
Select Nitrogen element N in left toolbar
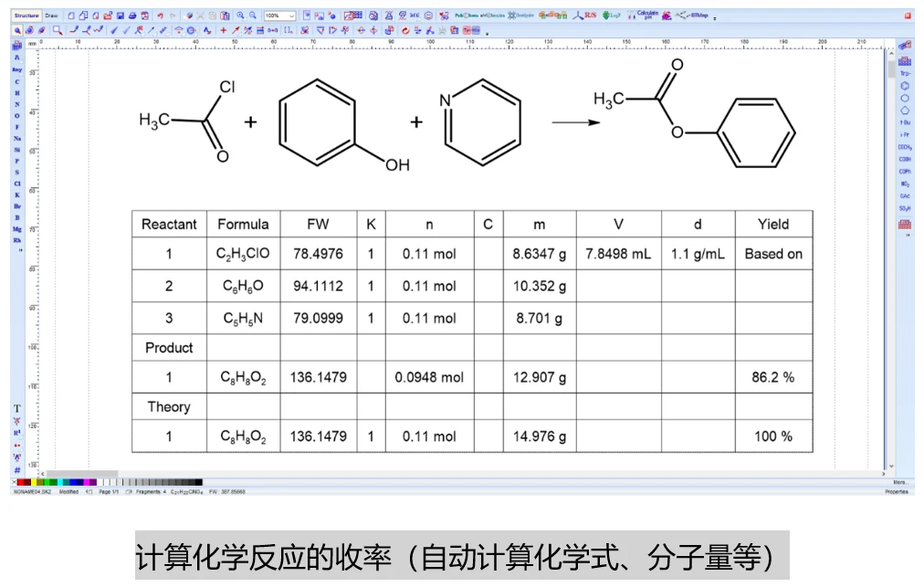(17, 104)
